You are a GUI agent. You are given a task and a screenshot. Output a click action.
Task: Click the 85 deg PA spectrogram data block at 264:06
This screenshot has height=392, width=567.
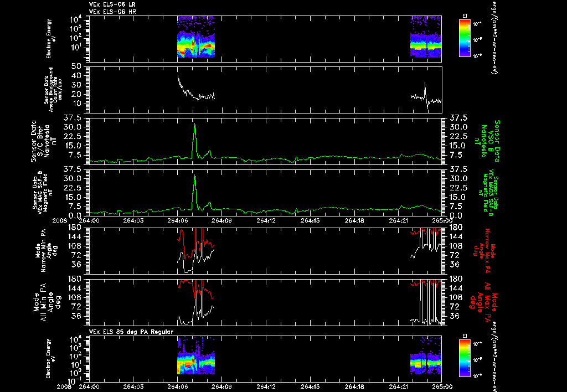point(196,355)
